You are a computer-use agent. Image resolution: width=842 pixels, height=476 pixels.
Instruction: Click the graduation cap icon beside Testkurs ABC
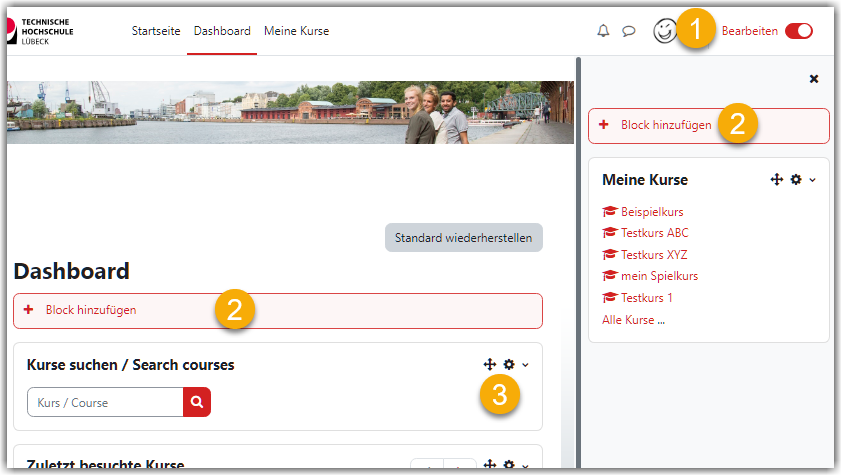[609, 233]
